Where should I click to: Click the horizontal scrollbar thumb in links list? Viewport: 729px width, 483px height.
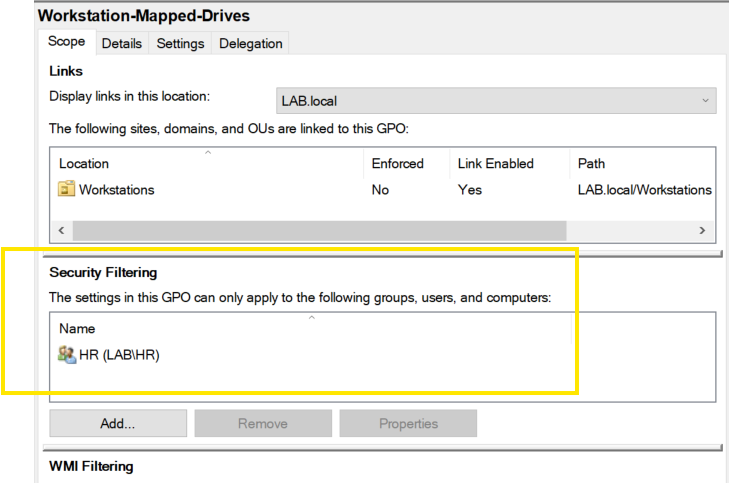pos(319,231)
